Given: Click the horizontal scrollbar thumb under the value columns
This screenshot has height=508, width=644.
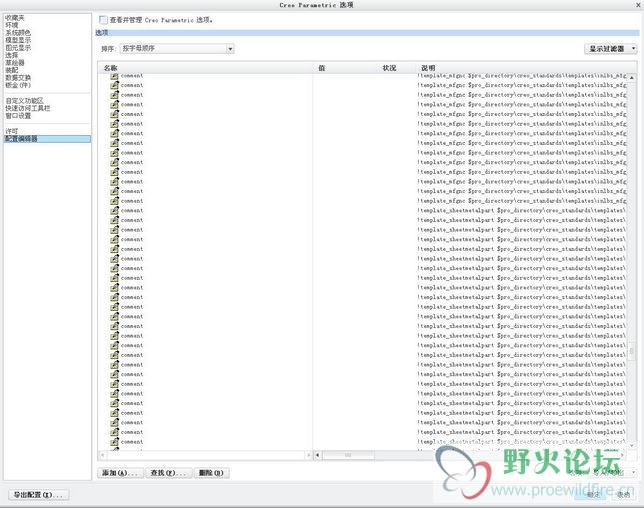Looking at the screenshot, I should (348, 455).
